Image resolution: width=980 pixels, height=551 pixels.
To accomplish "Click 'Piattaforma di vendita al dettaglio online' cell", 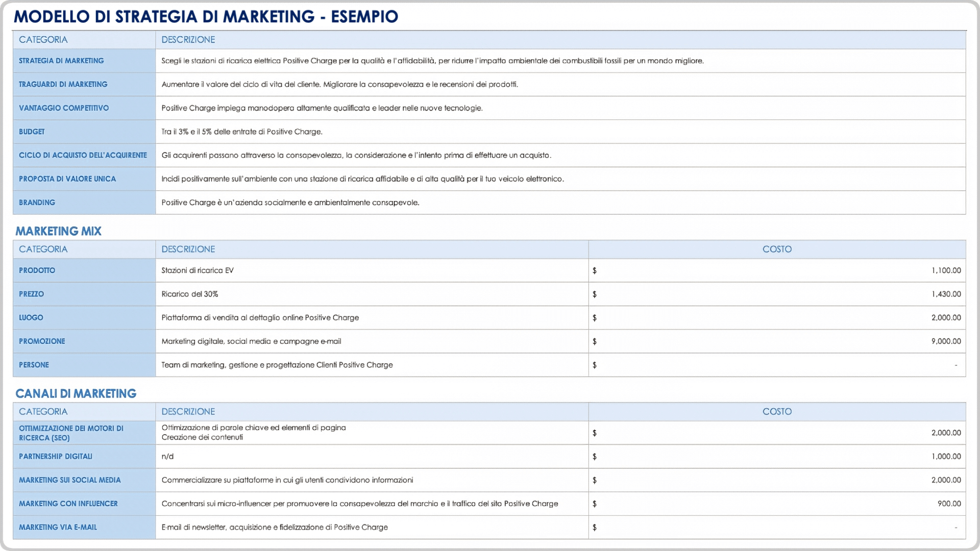I will 372,318.
